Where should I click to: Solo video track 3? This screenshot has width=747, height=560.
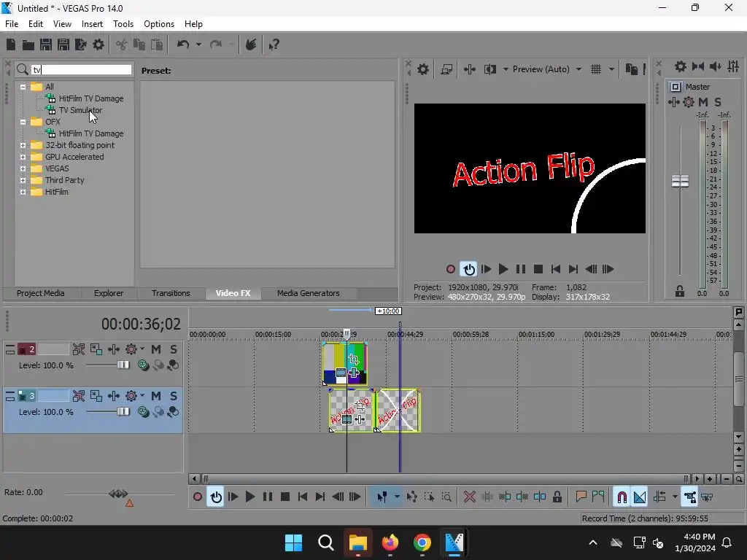point(174,396)
